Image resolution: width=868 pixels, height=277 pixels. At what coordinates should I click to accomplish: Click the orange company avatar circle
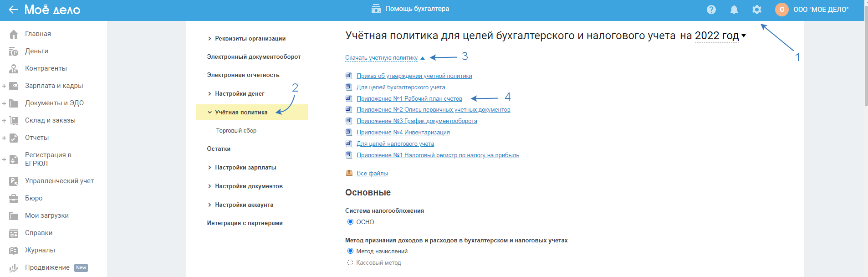782,10
